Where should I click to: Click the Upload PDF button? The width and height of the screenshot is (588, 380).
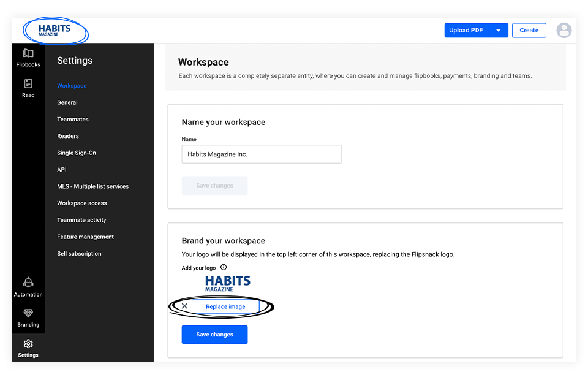click(466, 31)
